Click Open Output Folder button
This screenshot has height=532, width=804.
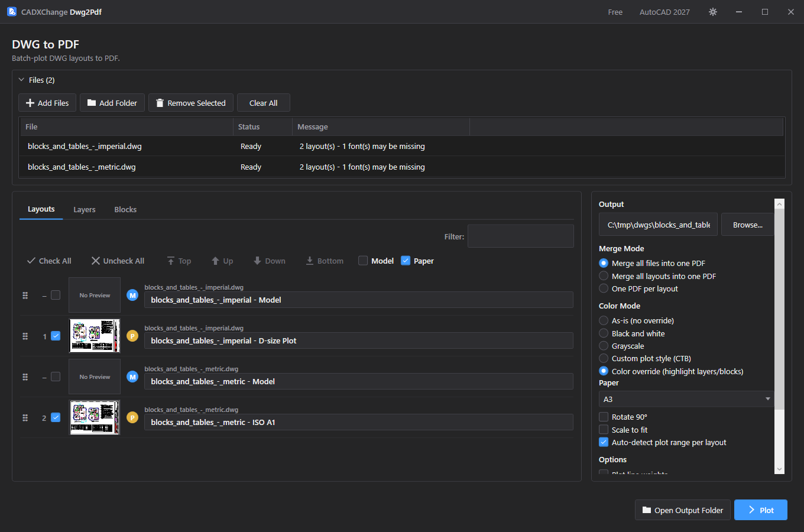[x=683, y=510]
